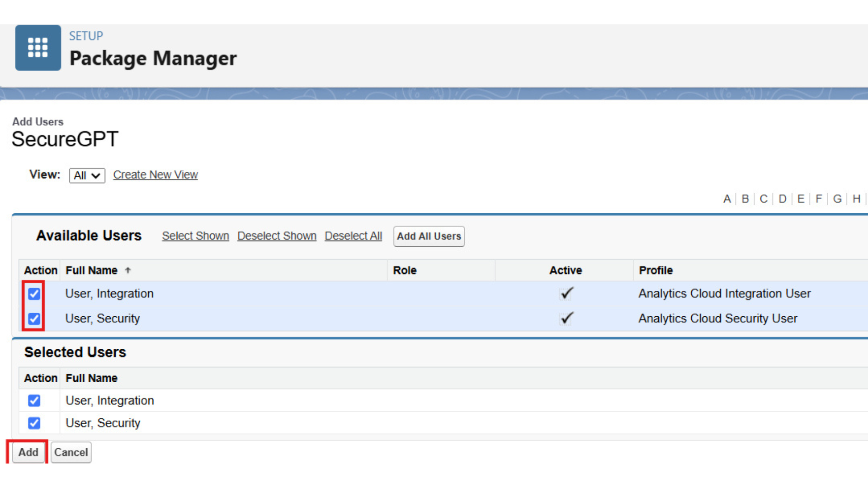This screenshot has width=868, height=488.
Task: Sort by the Role column header
Action: click(405, 270)
